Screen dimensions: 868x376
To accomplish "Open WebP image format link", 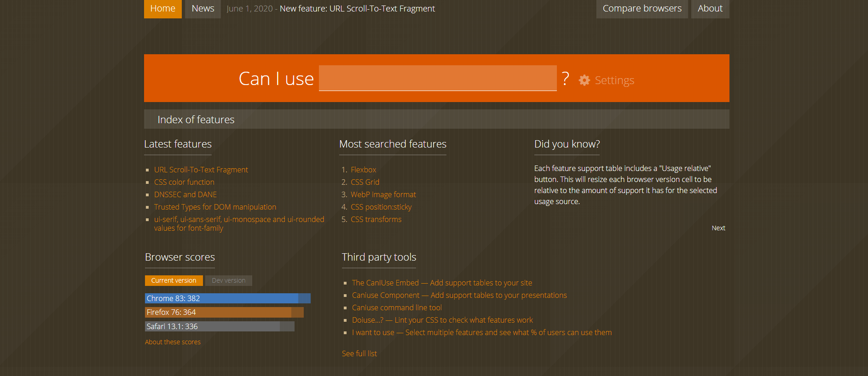I will pyautogui.click(x=383, y=194).
